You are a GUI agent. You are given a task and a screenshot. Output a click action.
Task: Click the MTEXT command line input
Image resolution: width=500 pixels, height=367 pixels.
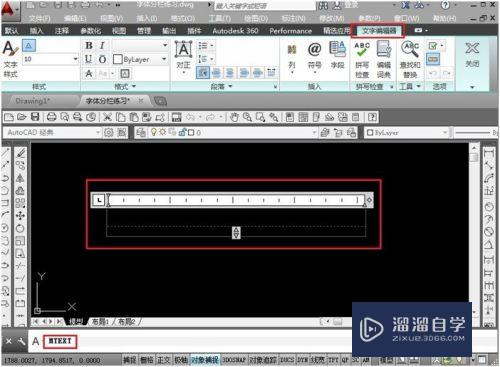60,341
